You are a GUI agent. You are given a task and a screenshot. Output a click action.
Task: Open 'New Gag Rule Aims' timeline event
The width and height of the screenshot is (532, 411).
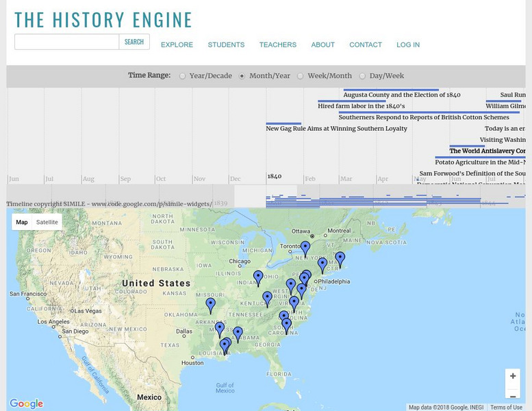tap(336, 129)
